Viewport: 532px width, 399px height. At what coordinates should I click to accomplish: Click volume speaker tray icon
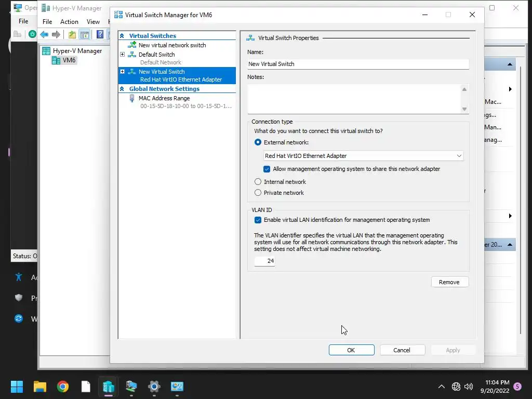click(469, 387)
